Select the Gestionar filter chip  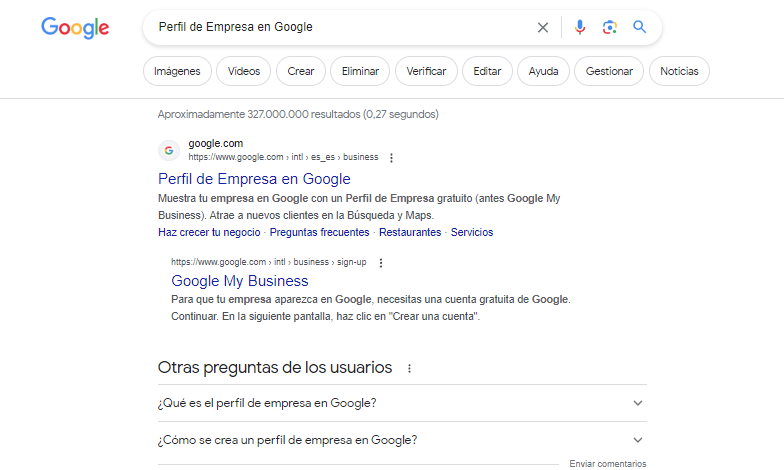(609, 71)
